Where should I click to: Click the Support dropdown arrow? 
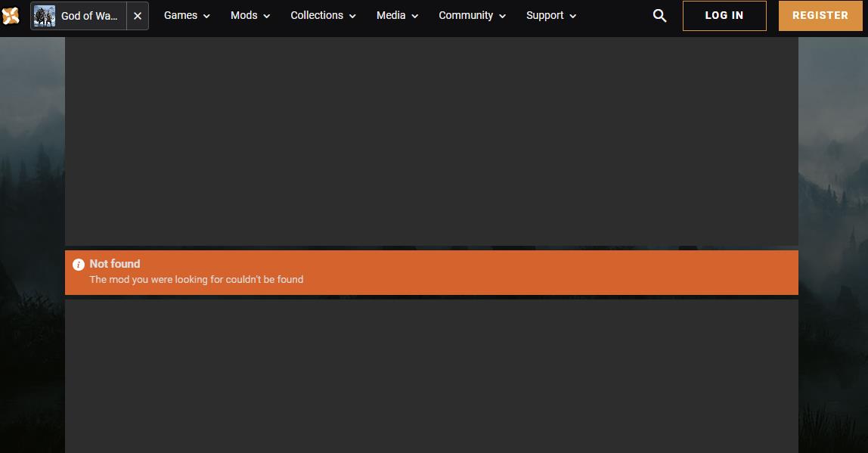click(573, 17)
